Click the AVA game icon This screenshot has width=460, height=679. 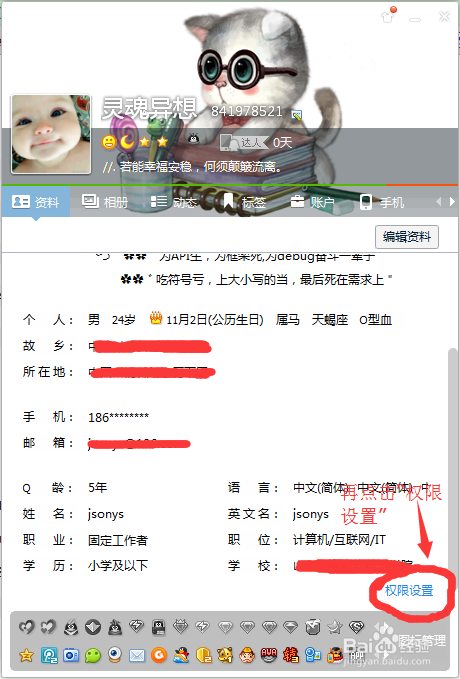coord(269,655)
